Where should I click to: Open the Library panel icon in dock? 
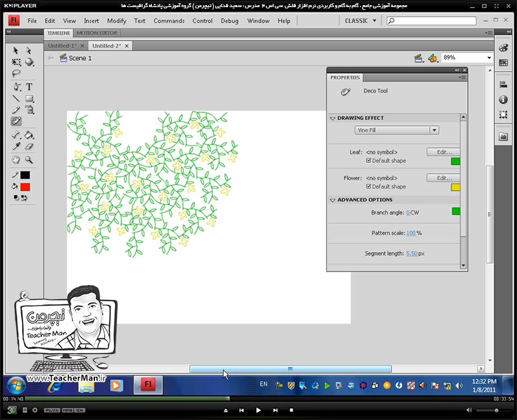tap(503, 136)
